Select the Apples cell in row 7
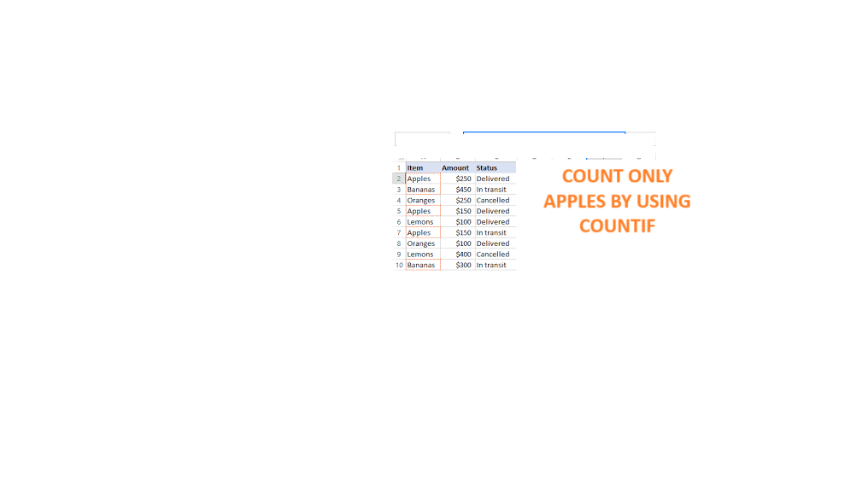This screenshot has width=868, height=486. [419, 233]
